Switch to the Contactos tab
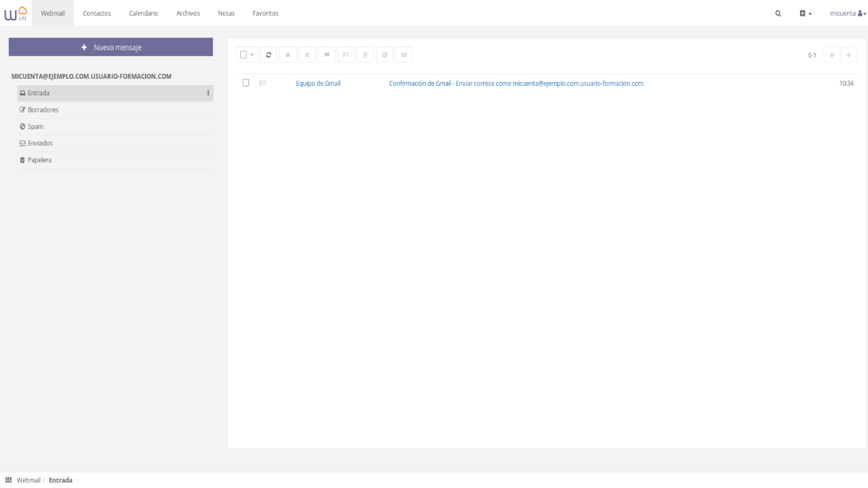This screenshot has height=488, width=868. point(97,13)
